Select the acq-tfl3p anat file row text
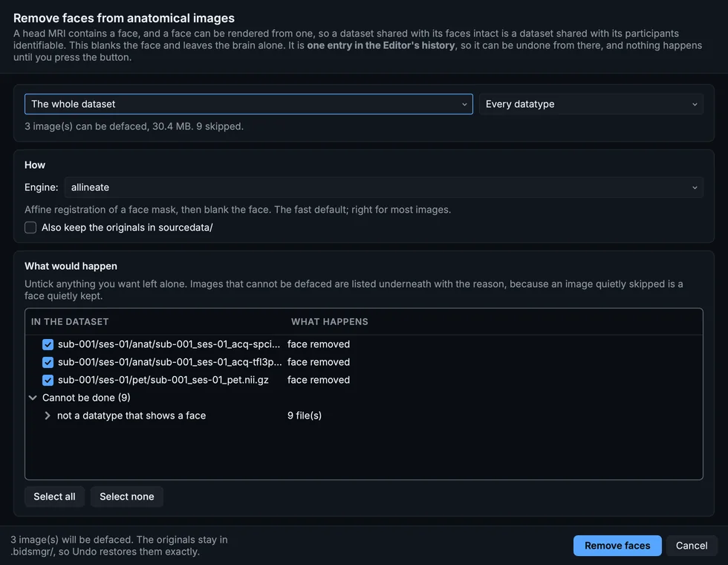 tap(170, 362)
